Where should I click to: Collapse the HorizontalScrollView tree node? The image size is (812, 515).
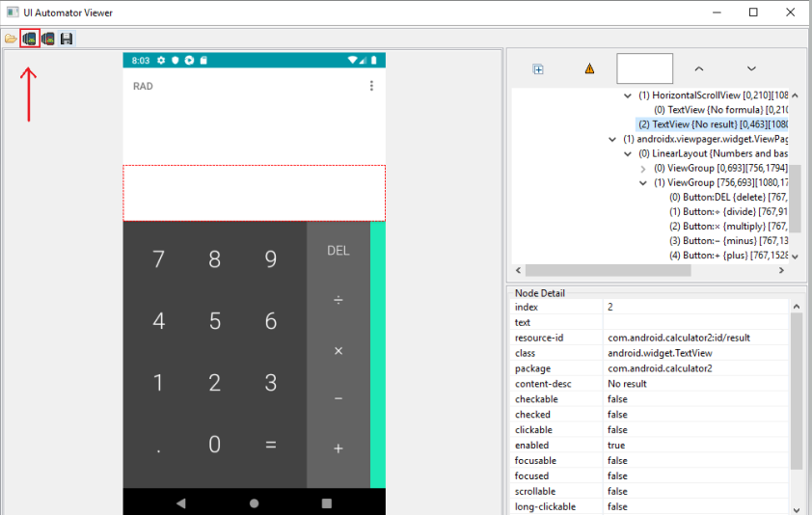coord(629,95)
